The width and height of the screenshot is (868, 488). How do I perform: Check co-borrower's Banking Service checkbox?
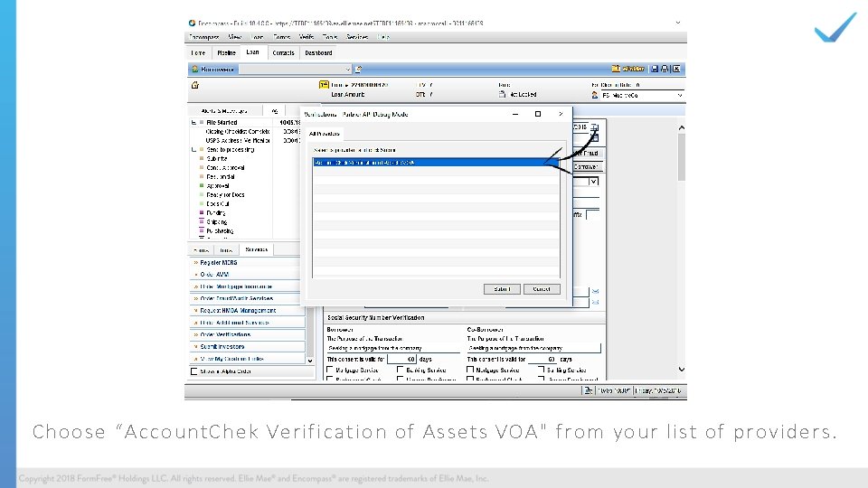pos(541,370)
